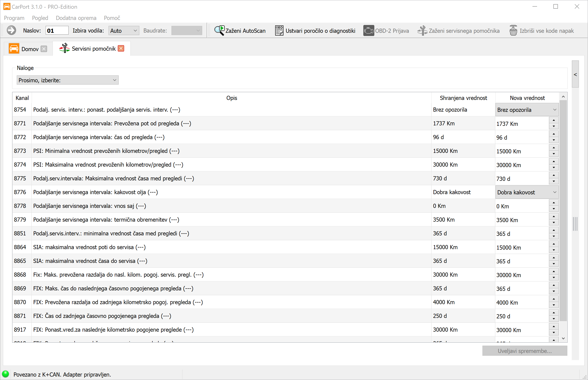Click the diagnostic report document icon
Screen dimensions: 588x380
tap(279, 31)
